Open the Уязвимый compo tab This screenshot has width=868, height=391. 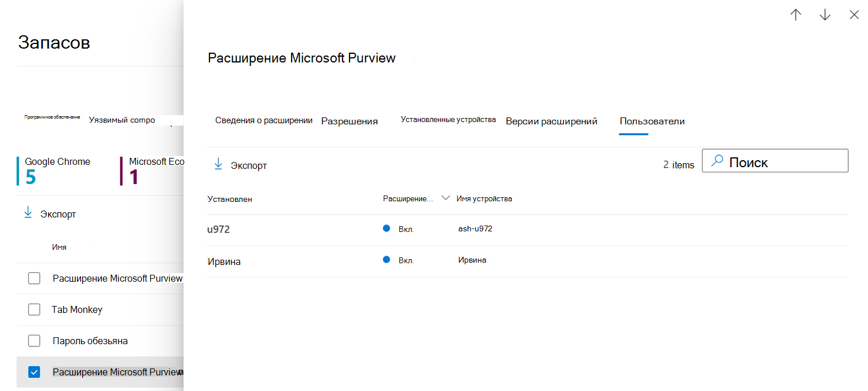pos(122,120)
